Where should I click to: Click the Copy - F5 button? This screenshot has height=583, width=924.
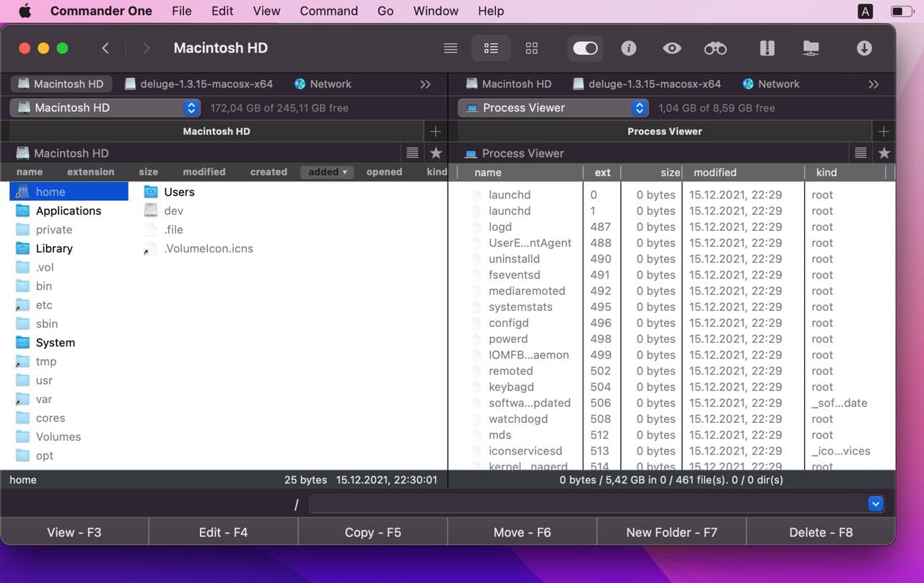click(x=372, y=532)
